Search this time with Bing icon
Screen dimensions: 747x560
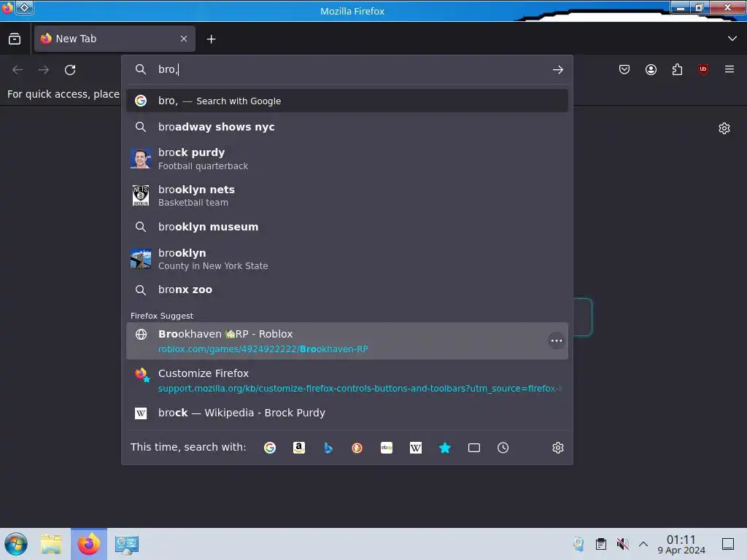click(328, 448)
